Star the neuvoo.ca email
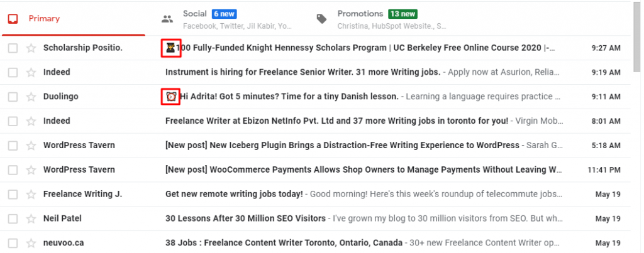This screenshot has height=253, width=644. [x=31, y=244]
